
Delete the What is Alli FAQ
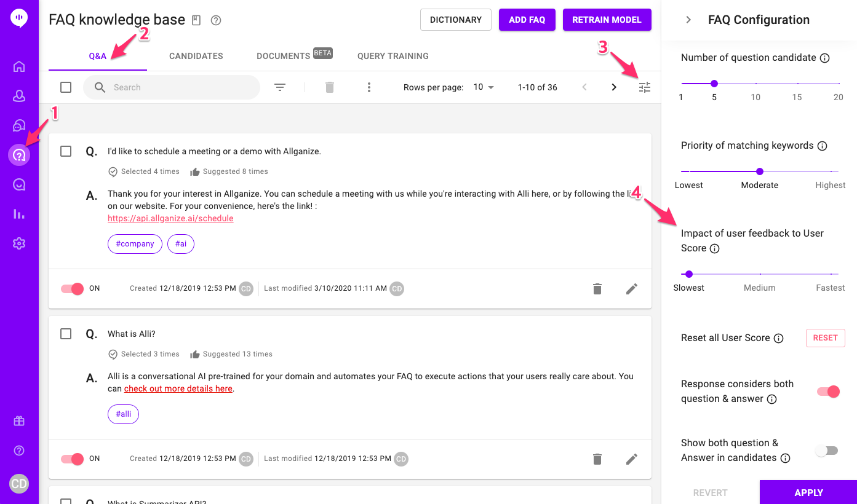(597, 459)
